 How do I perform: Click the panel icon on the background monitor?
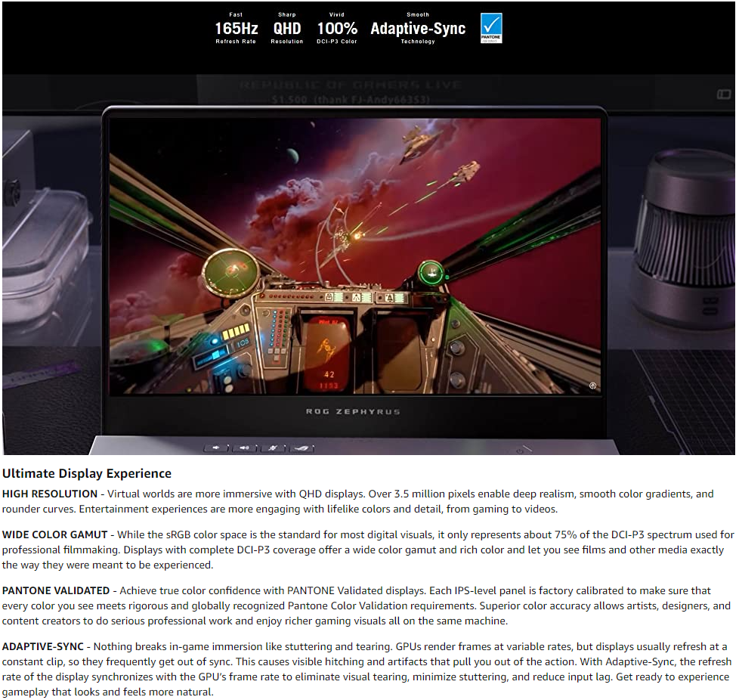tap(723, 94)
